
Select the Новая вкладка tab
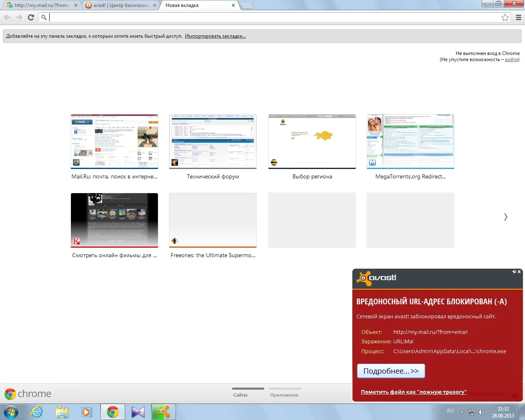(x=200, y=5)
